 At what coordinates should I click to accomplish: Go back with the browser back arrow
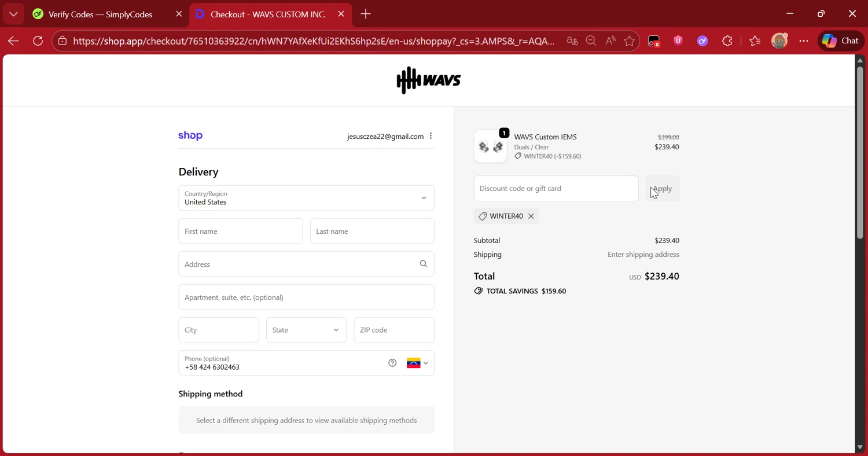point(13,41)
